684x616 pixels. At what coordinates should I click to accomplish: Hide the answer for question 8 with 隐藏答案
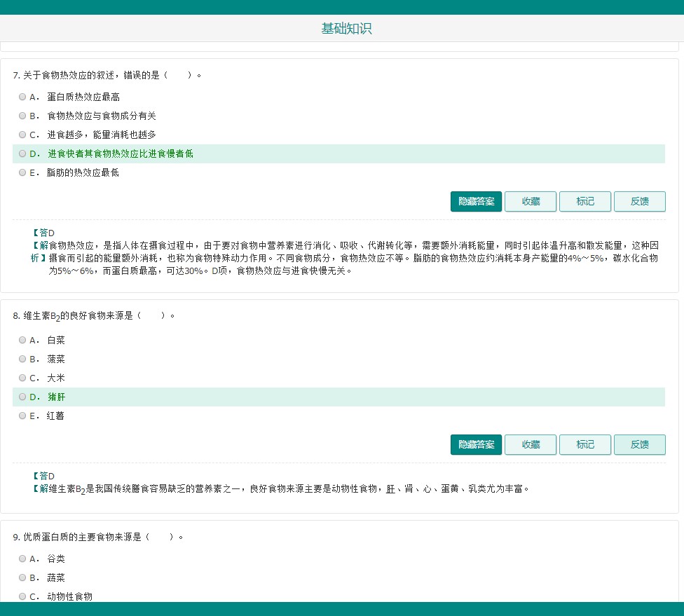click(x=476, y=444)
